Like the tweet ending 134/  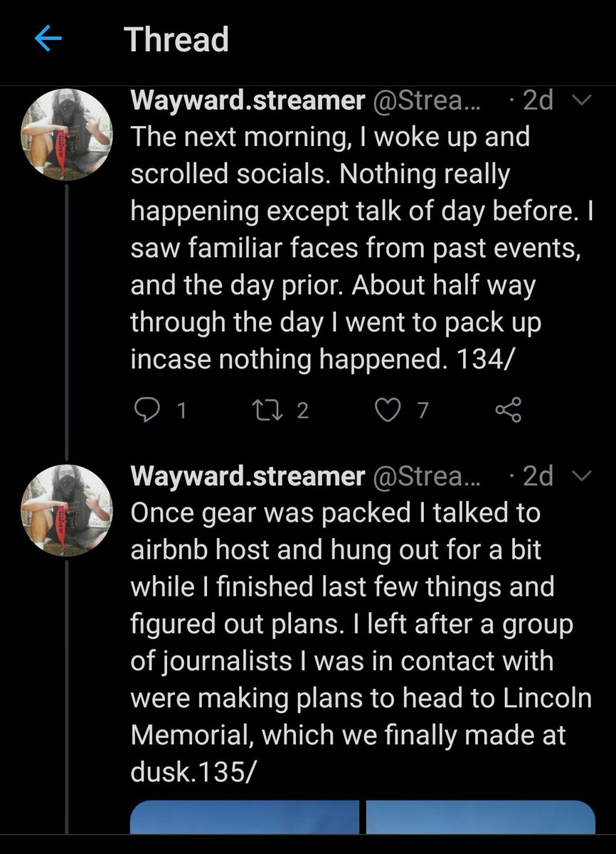click(x=388, y=410)
